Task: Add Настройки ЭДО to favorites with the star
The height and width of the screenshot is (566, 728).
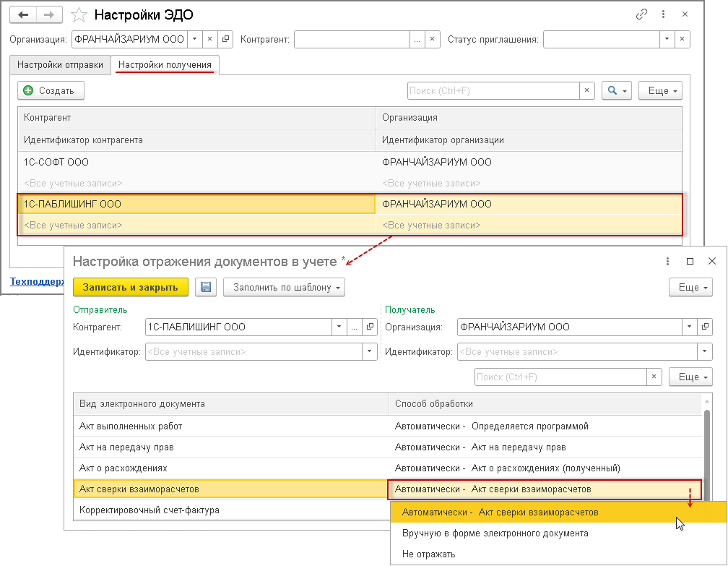Action: (80, 15)
